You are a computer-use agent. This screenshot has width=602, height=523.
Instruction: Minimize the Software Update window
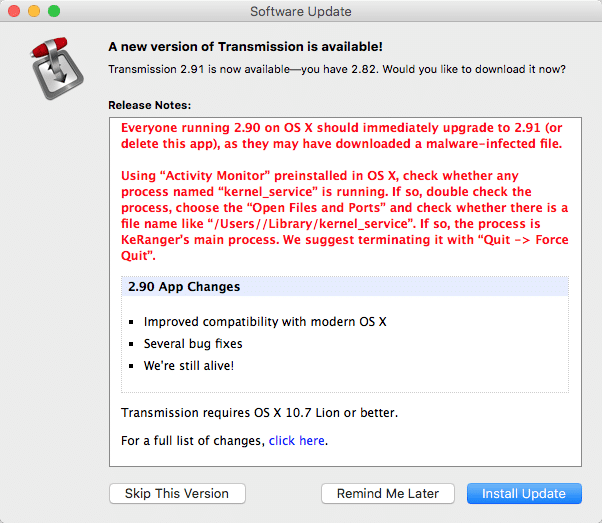click(x=34, y=11)
